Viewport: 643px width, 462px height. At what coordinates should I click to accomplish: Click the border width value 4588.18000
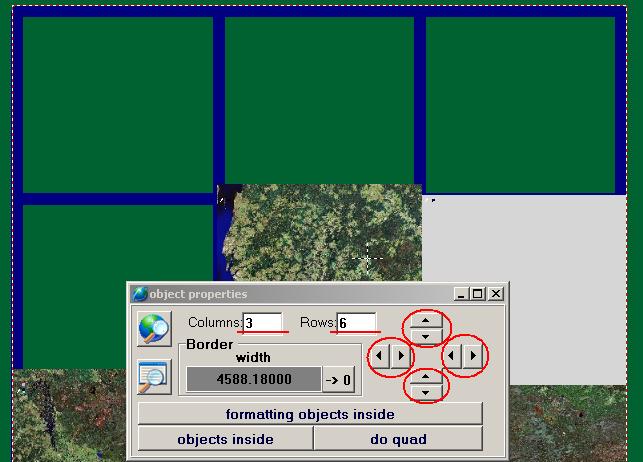(253, 379)
